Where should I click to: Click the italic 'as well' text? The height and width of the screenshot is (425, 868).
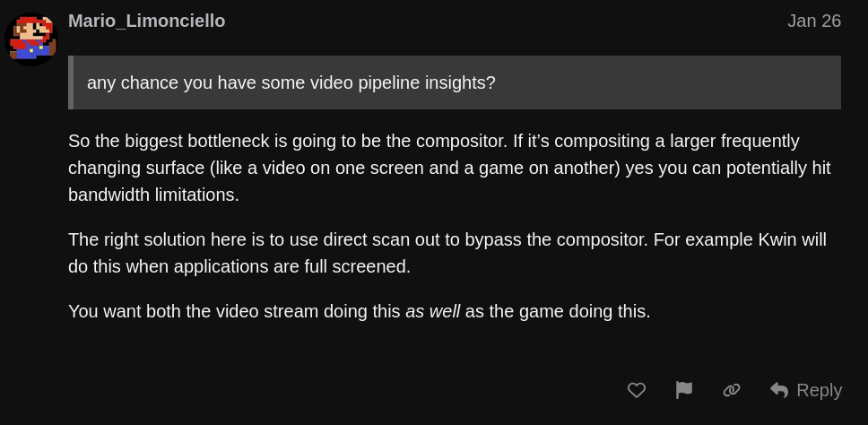432,311
